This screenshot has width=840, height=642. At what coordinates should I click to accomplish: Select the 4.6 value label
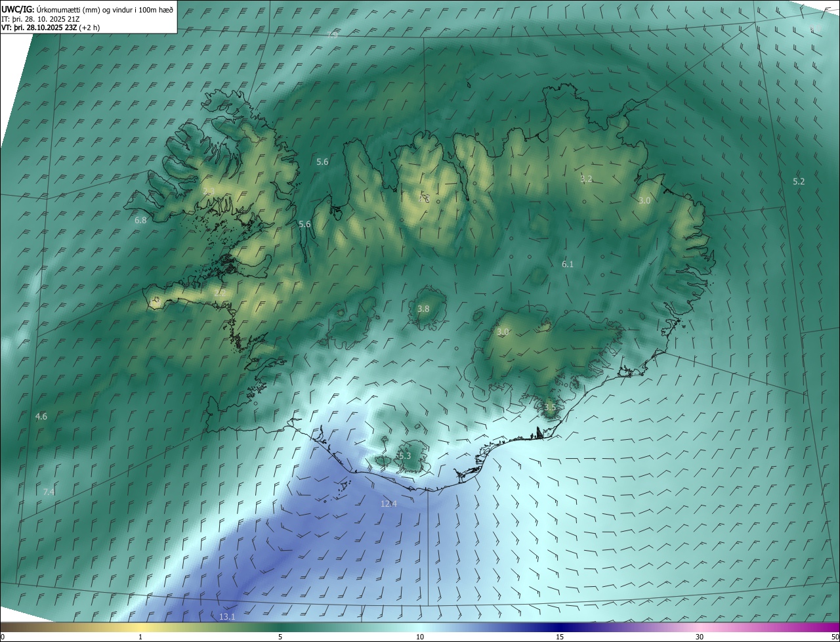[41, 416]
